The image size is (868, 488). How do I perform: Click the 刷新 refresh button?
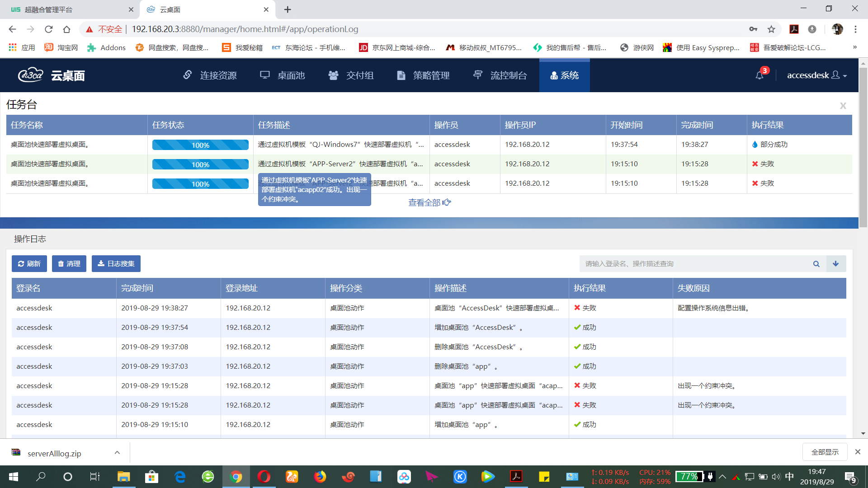tap(29, 264)
